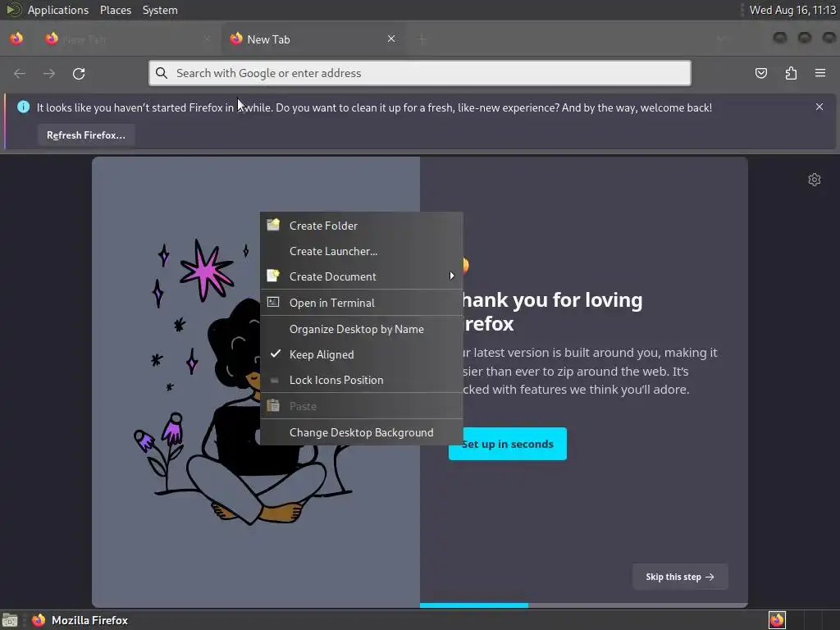This screenshot has height=630, width=840.
Task: Open new tab personalize gear icon
Action: [815, 180]
